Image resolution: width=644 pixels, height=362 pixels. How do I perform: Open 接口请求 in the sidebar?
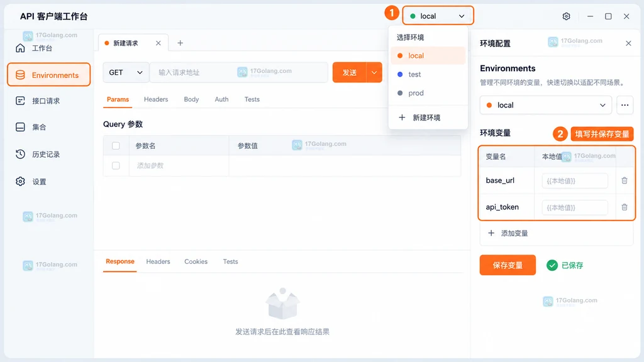[x=38, y=101]
